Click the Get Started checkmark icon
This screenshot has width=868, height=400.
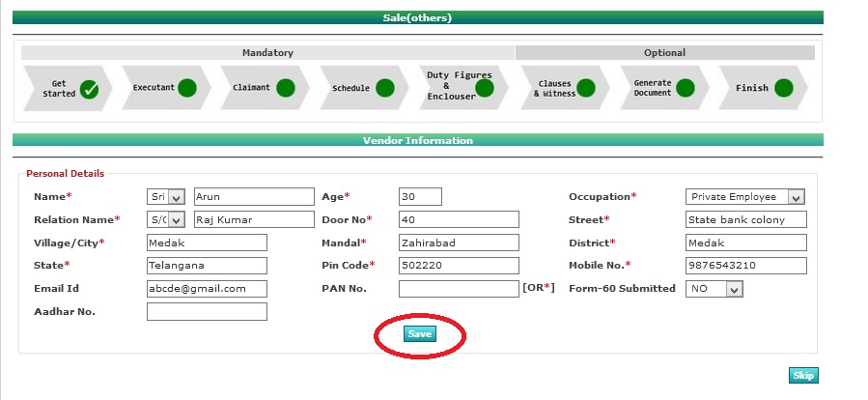(x=89, y=89)
